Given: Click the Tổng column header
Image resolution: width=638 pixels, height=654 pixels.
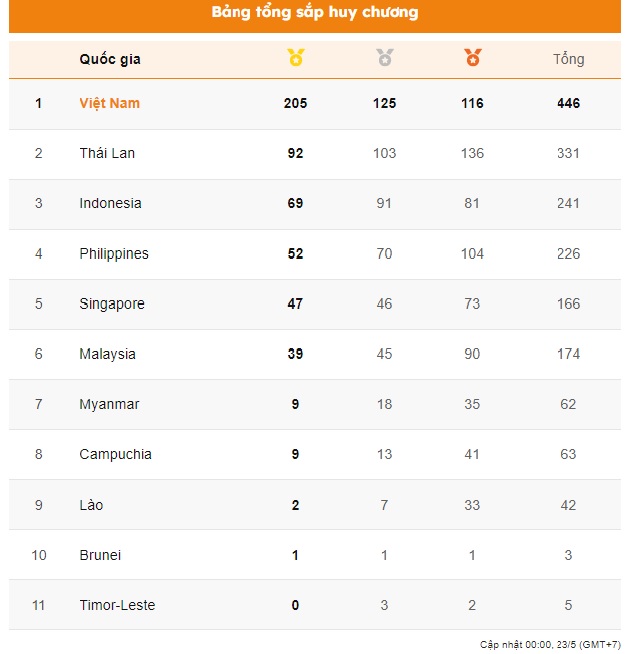Looking at the screenshot, I should 568,59.
